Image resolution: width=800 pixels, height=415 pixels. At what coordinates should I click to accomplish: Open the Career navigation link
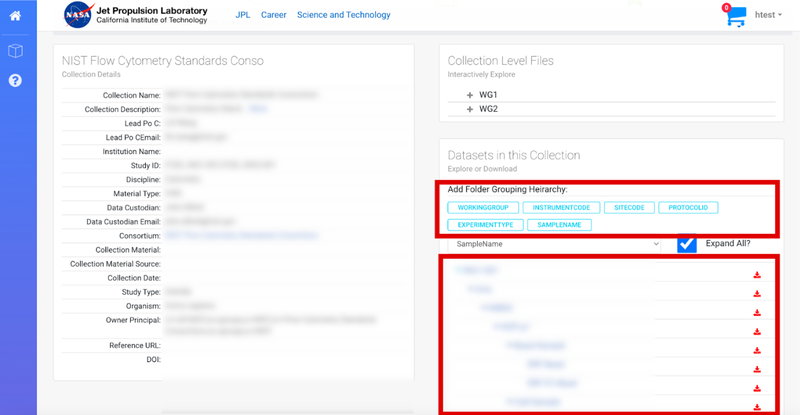tap(273, 15)
